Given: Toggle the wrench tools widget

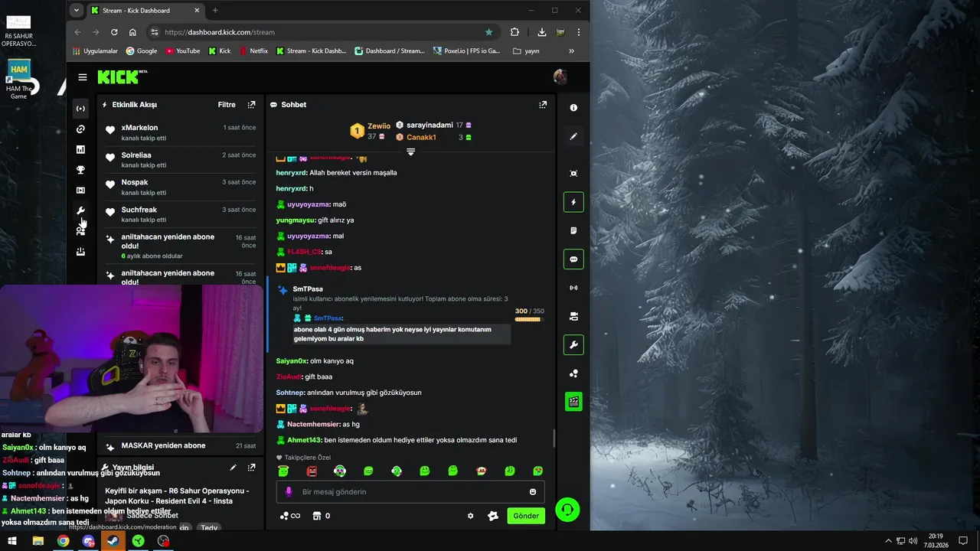Looking at the screenshot, I should pos(573,345).
